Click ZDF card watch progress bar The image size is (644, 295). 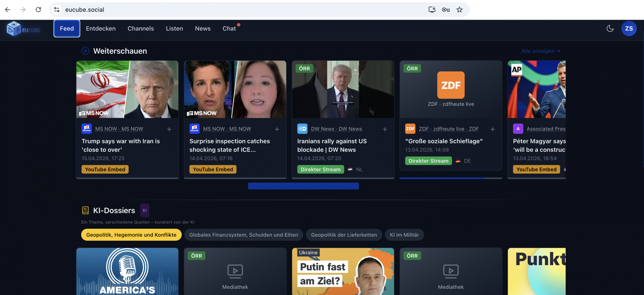[451, 178]
